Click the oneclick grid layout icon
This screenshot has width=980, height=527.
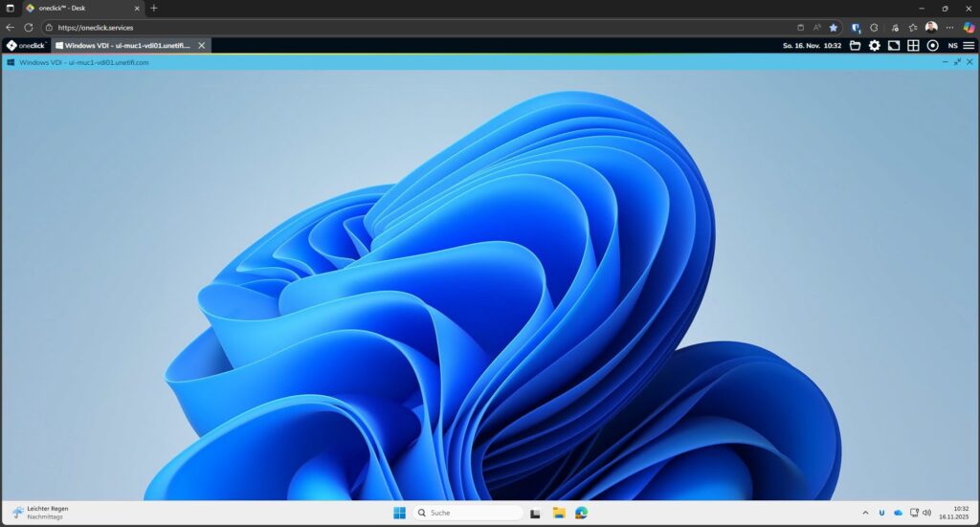click(913, 45)
